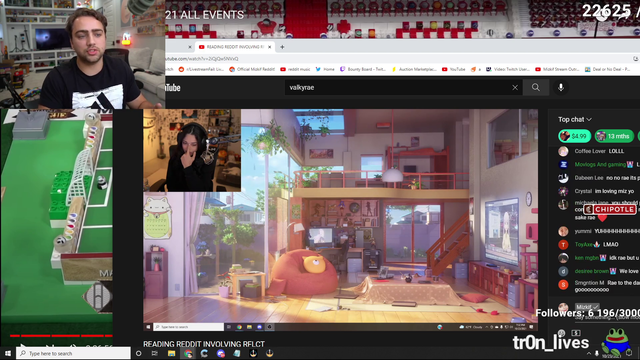640x360 pixels.
Task: Open the Super Chat dollar icon in chat input
Action: coord(576,333)
